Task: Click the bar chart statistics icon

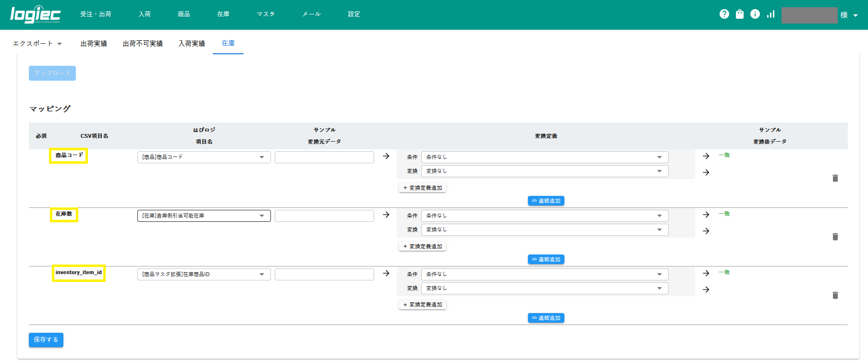Action: click(770, 14)
